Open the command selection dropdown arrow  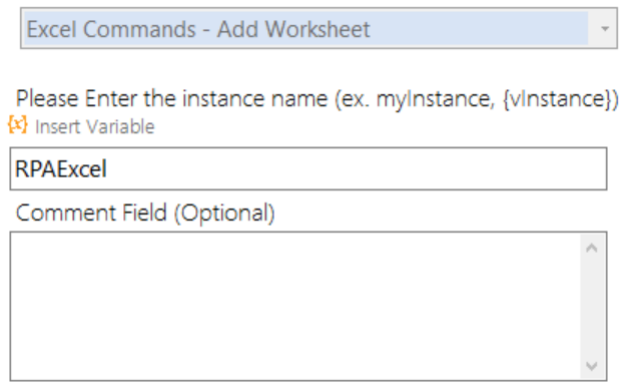(x=604, y=29)
